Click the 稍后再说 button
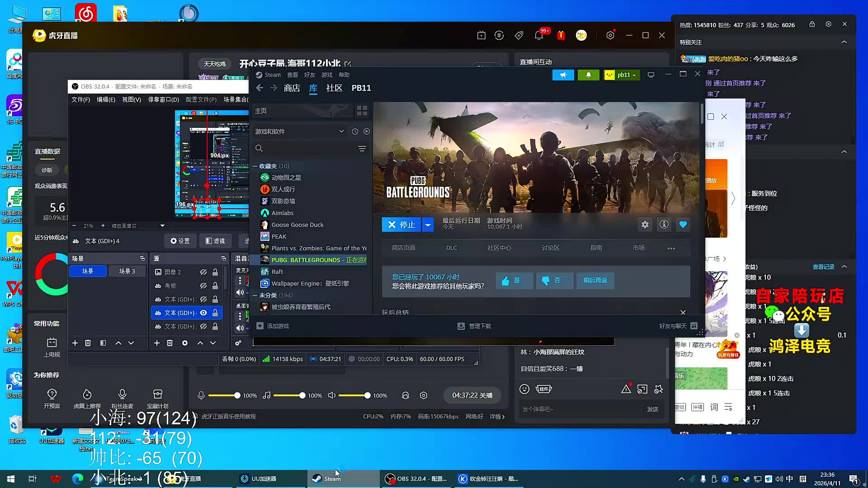Viewport: 868px width, 488px height. pyautogui.click(x=595, y=281)
